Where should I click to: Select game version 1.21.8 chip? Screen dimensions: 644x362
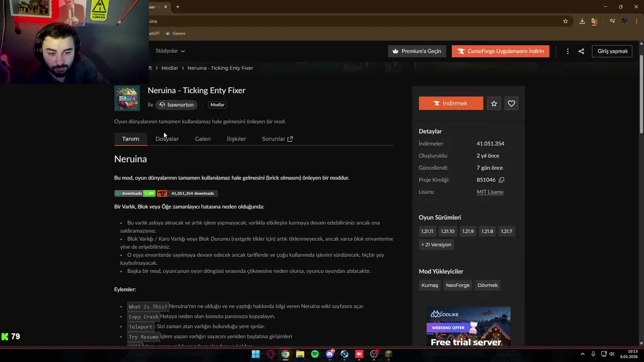(x=487, y=231)
